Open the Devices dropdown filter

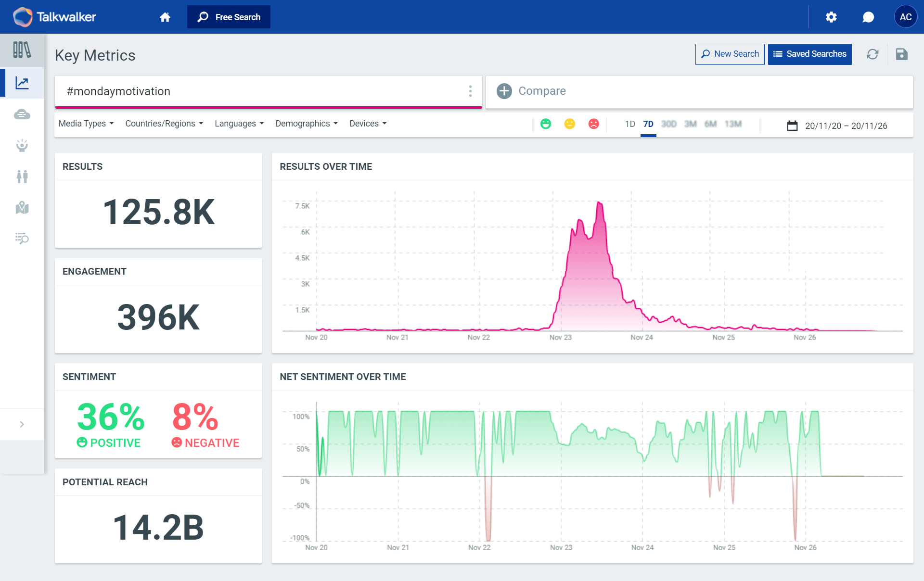[367, 124]
